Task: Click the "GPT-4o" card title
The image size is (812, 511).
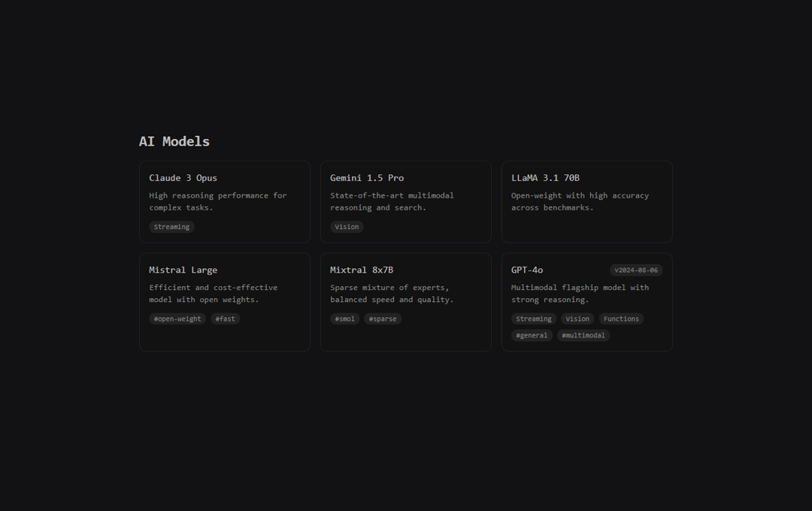Action: pyautogui.click(x=527, y=270)
